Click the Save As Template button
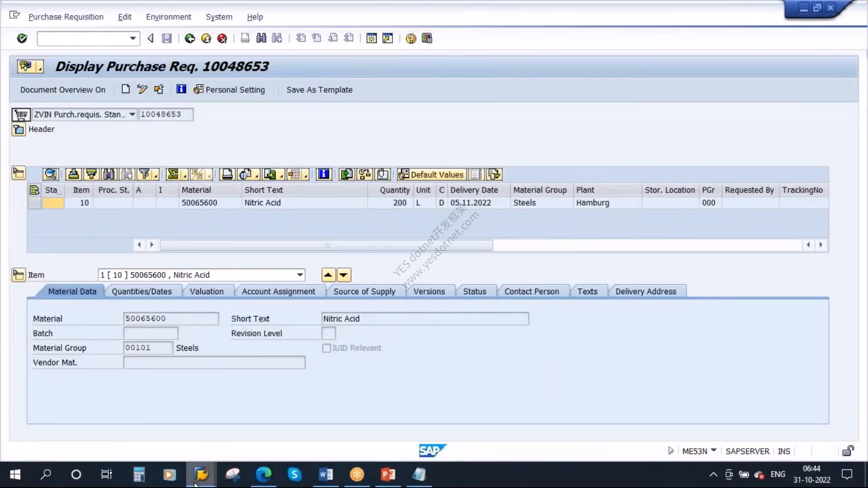Viewport: 868px width, 488px height. 319,89
